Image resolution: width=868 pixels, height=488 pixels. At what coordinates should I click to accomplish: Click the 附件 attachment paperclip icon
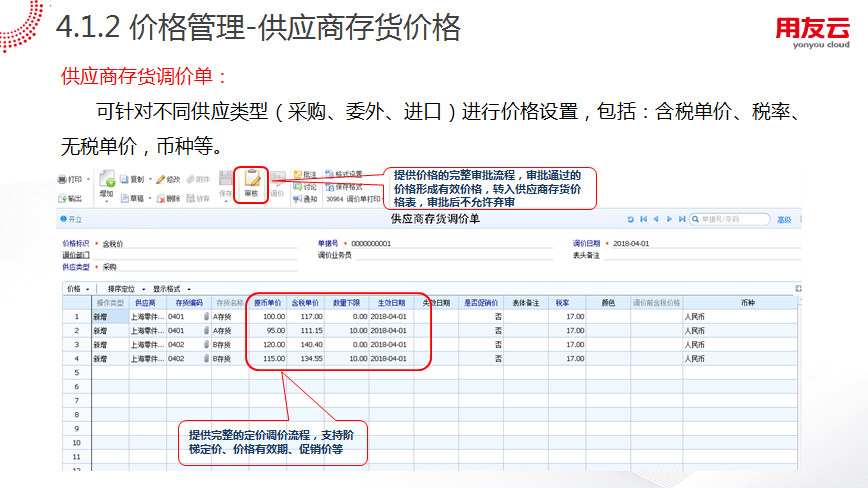pos(190,179)
